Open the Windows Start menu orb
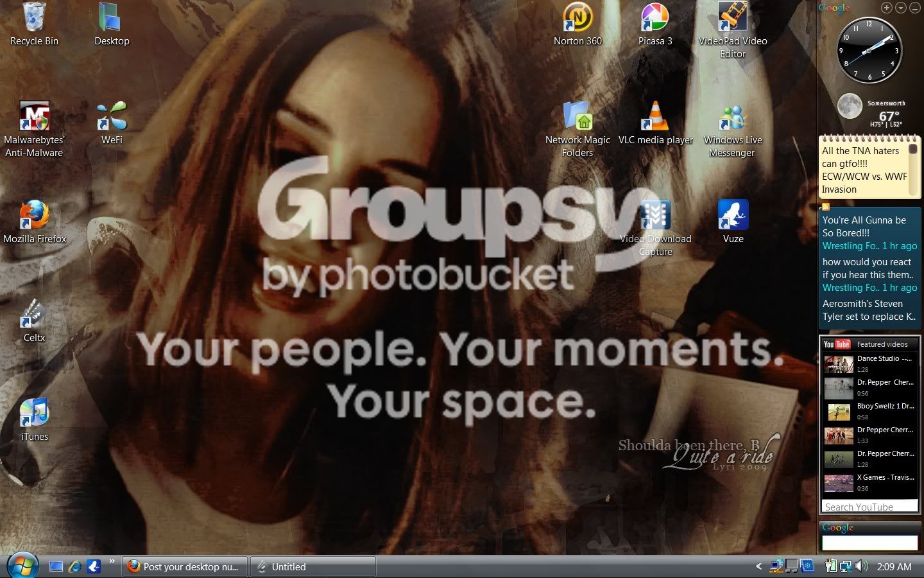The image size is (924, 578). click(23, 566)
